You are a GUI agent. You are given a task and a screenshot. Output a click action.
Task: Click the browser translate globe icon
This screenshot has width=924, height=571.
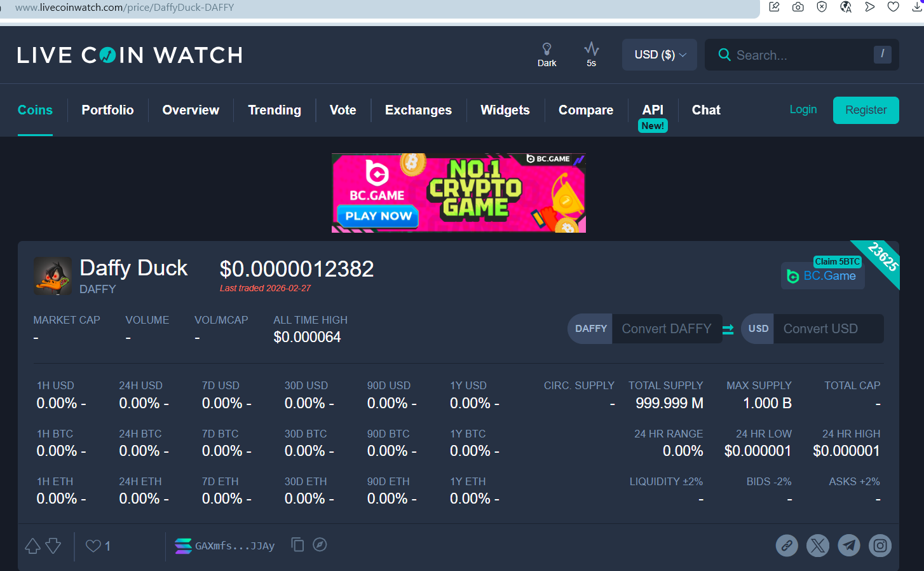(x=846, y=7)
